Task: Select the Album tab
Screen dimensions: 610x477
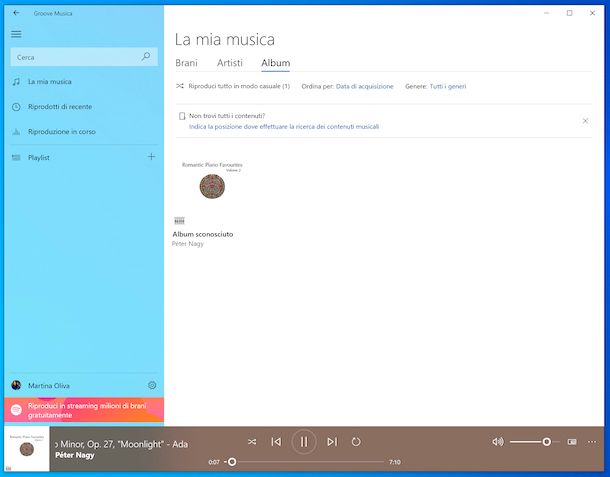Action: 275,63
